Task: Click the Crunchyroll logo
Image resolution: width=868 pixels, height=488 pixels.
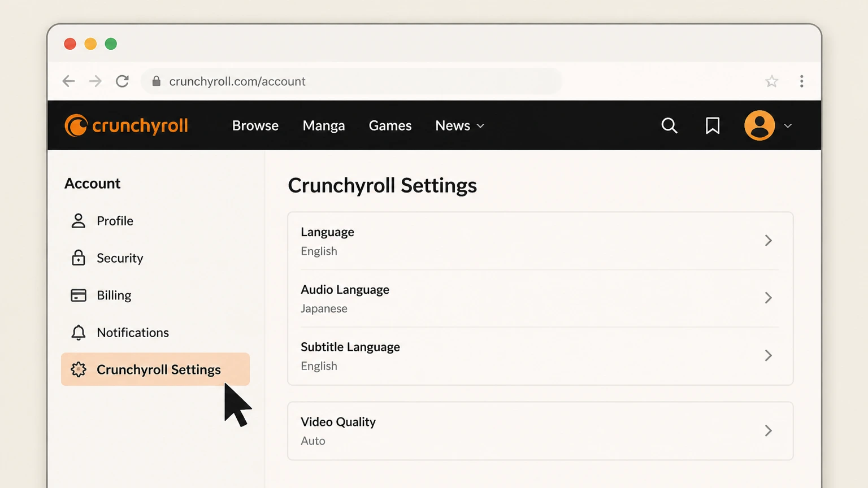Action: coord(126,125)
